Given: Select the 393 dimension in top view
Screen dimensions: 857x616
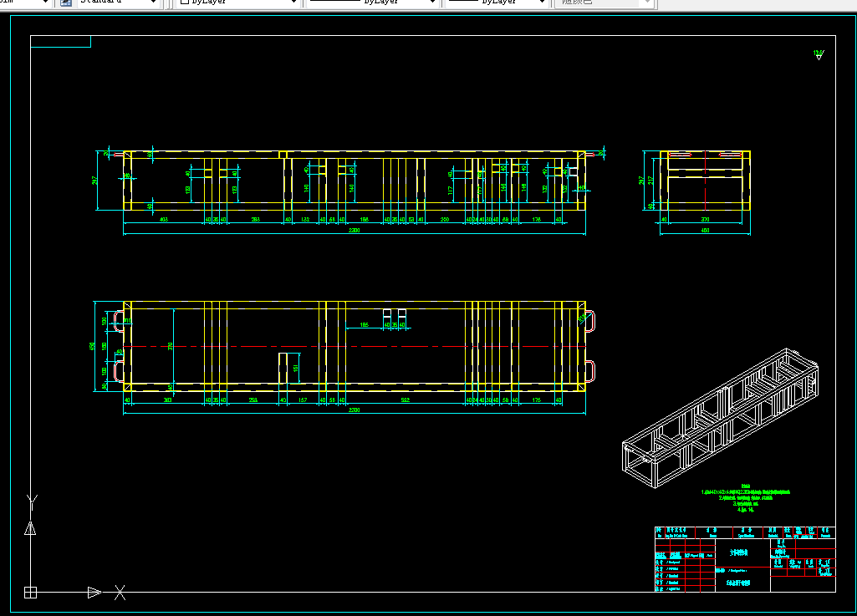Looking at the screenshot, I should [x=168, y=400].
